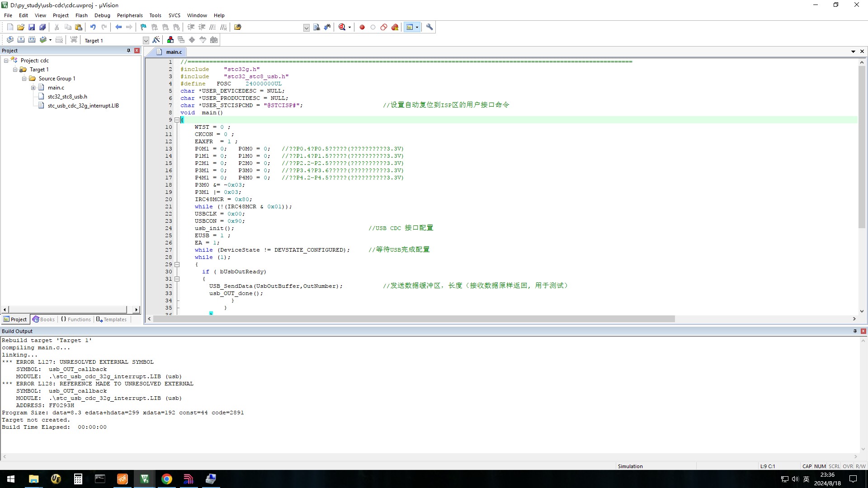Click the Save file toolbar icon
868x488 pixels.
pos(32,27)
